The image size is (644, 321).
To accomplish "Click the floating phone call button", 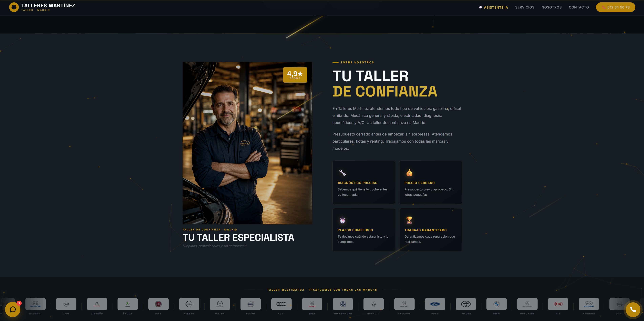I will [633, 309].
